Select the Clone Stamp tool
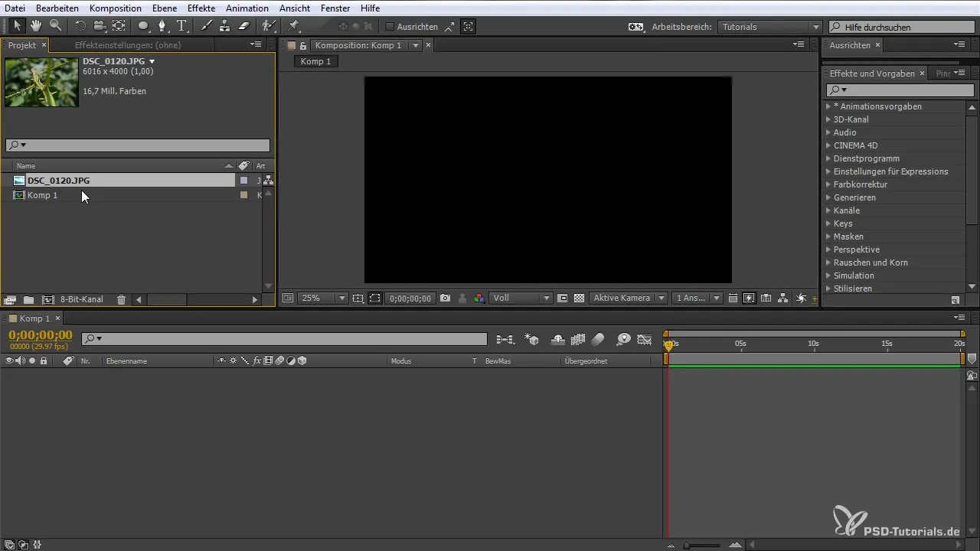The image size is (980, 551). pos(224,26)
